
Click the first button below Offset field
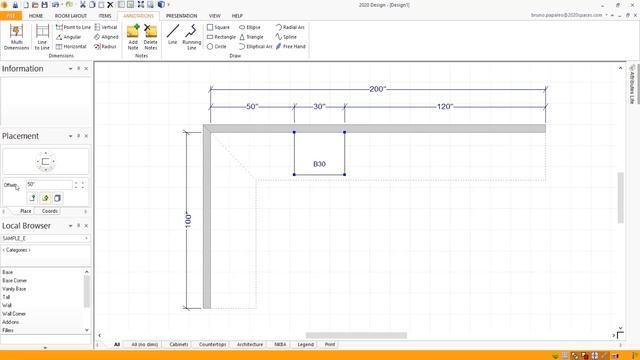pos(33,198)
